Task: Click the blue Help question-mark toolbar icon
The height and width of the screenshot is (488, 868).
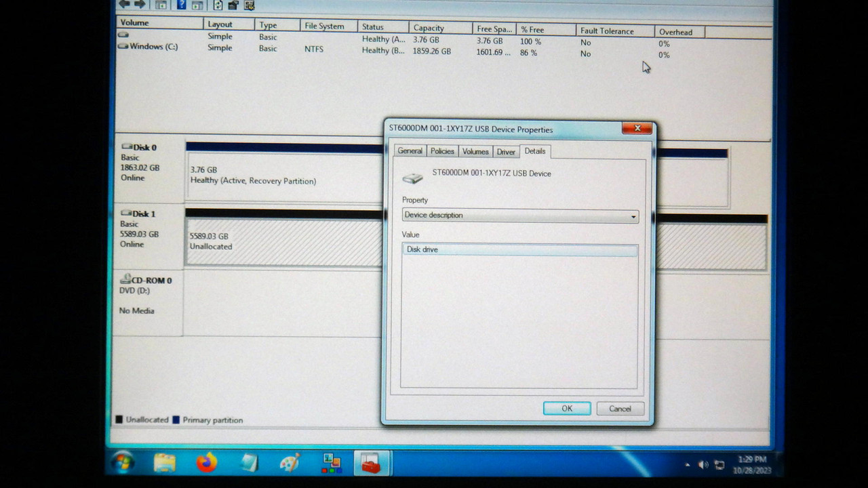Action: click(181, 5)
